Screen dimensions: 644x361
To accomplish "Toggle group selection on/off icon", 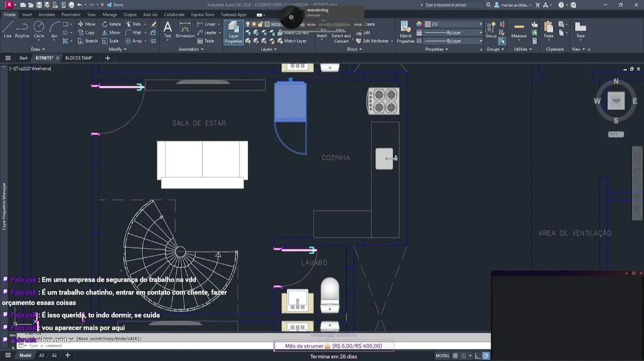I will click(x=502, y=41).
